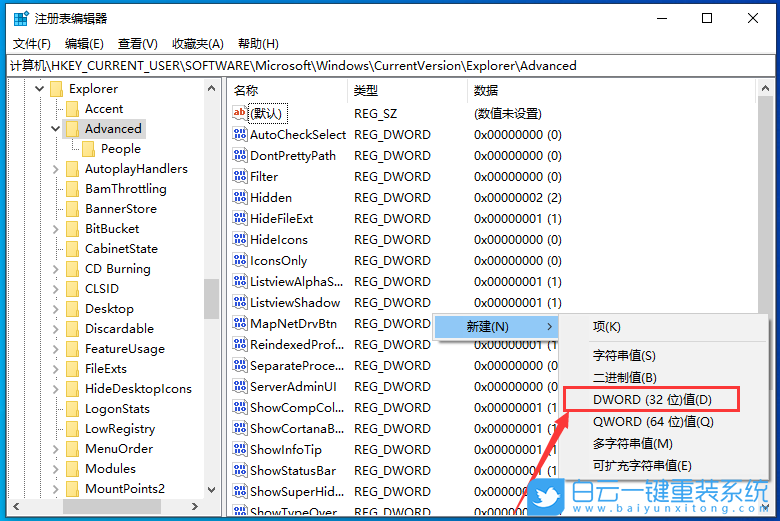Open the 帮助(H) menu

click(x=258, y=44)
